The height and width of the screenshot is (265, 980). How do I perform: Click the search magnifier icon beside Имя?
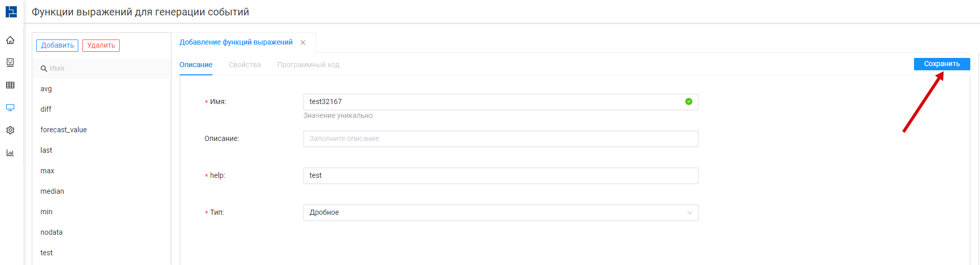pos(44,69)
